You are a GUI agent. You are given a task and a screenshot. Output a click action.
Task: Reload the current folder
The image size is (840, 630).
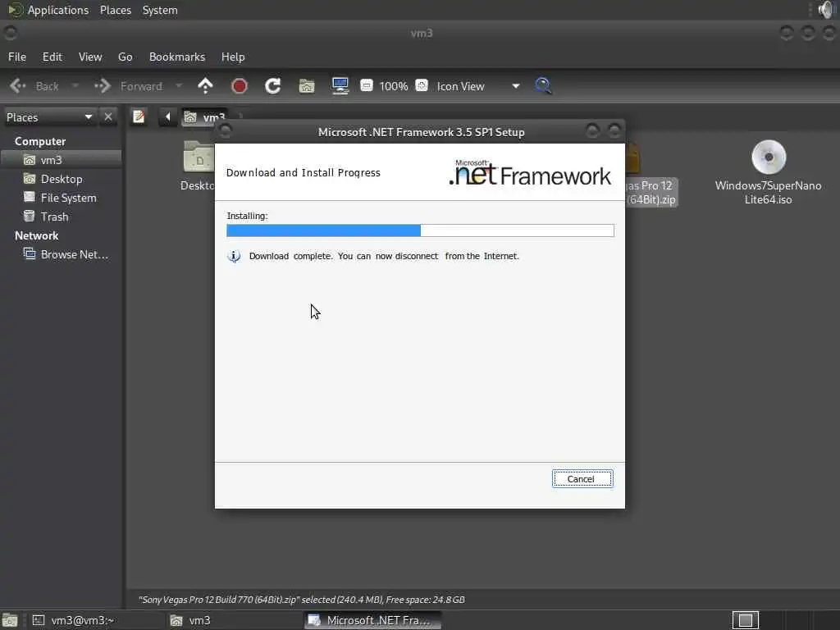272,85
